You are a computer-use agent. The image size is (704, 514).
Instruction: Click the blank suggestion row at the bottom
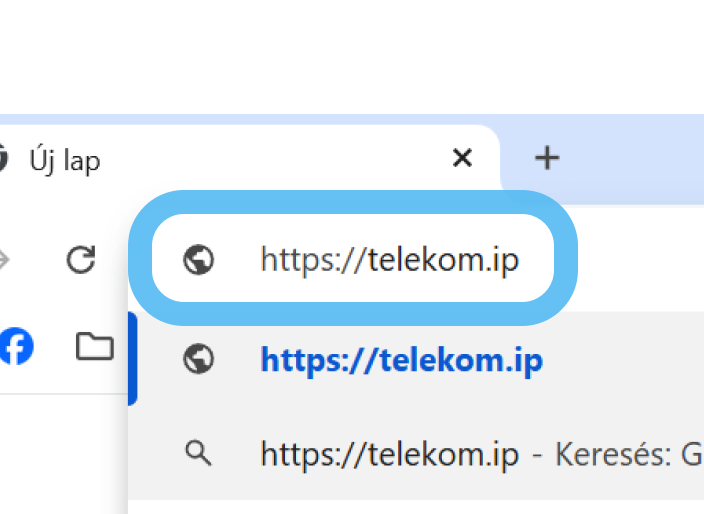coord(420,506)
